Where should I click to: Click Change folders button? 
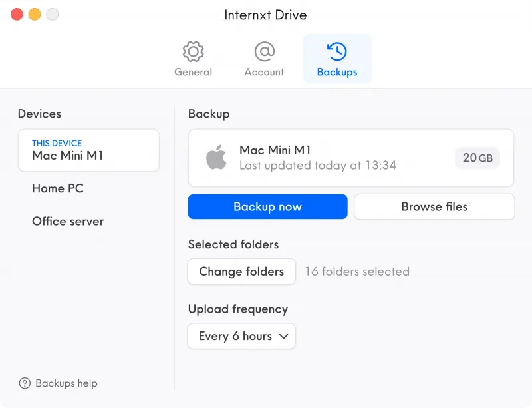click(241, 272)
